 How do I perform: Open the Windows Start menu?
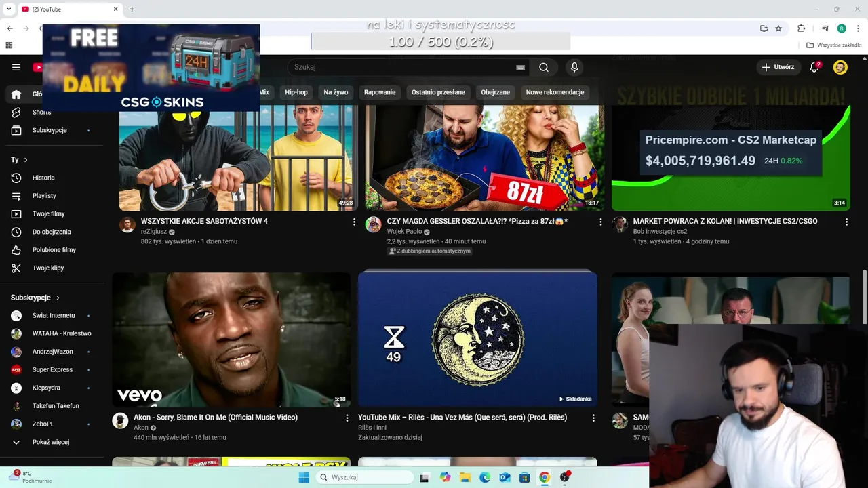coord(304,477)
